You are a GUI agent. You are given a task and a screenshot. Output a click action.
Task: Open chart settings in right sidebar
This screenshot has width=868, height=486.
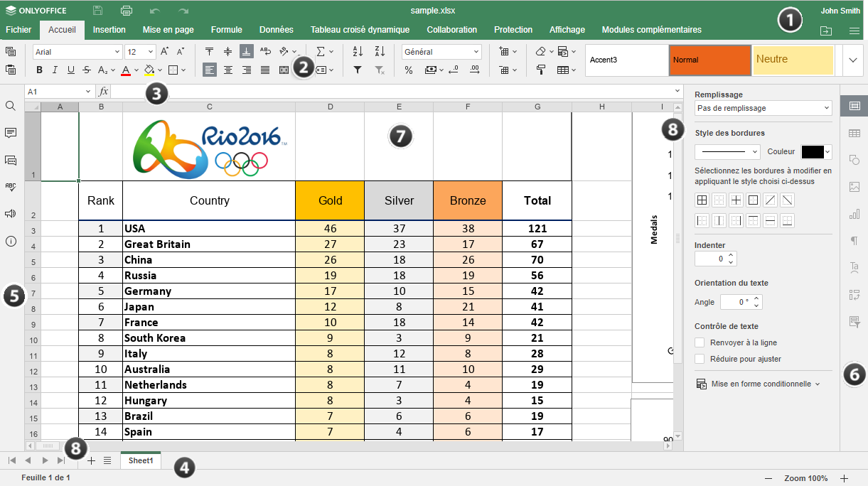click(x=854, y=214)
